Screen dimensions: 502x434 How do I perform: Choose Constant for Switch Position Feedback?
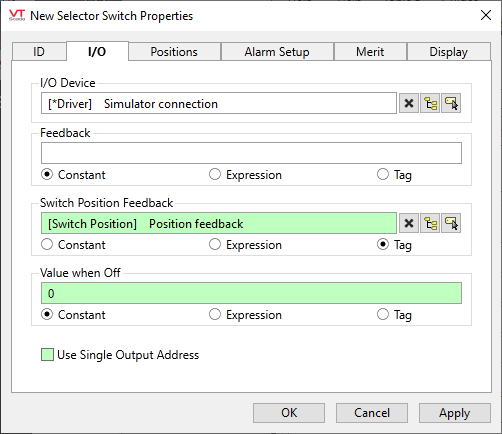pyautogui.click(x=73, y=244)
